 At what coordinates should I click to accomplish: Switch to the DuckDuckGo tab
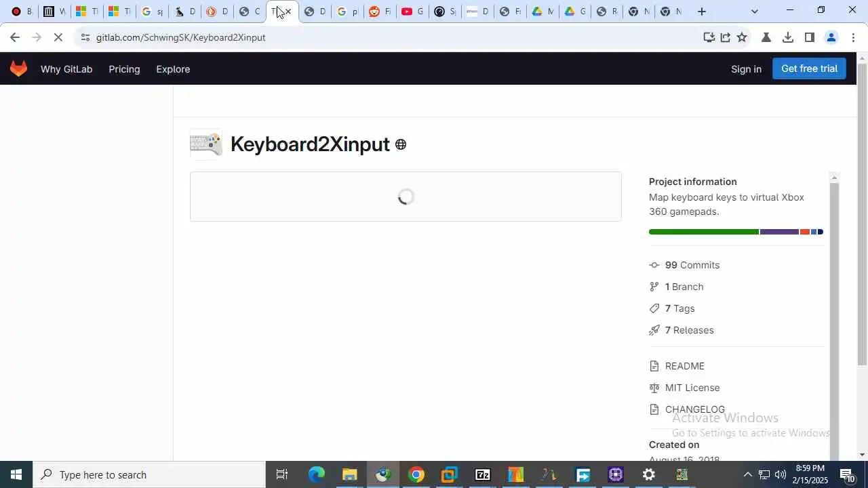tap(217, 12)
